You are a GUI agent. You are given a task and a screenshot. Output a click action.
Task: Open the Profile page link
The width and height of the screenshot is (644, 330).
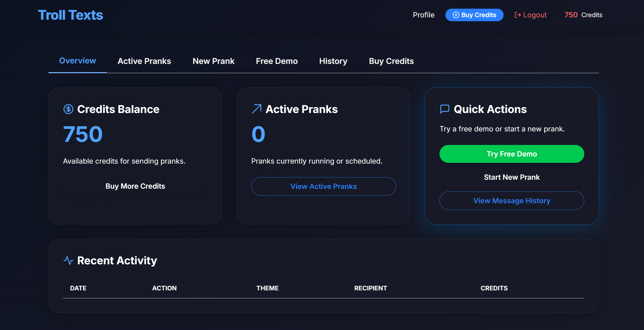423,15
